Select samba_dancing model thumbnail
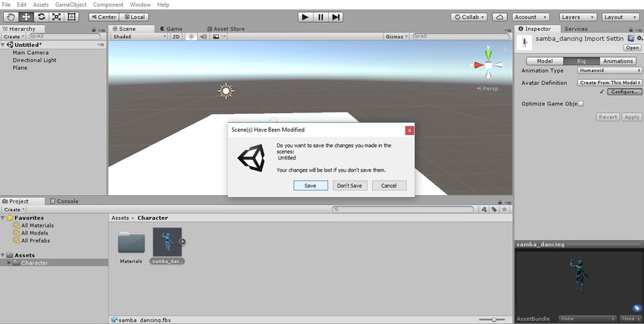Screen dimensions: 644x324 click(x=167, y=242)
